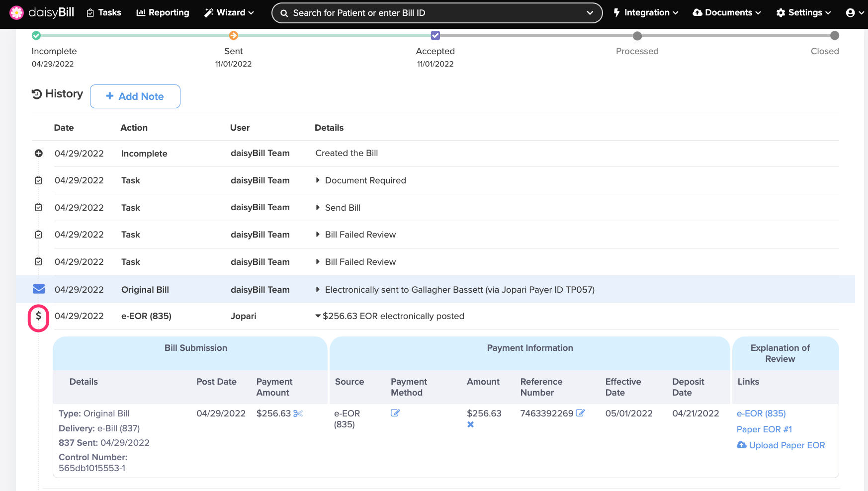868x491 pixels.
Task: Open the Reporting menu item
Action: tap(163, 13)
